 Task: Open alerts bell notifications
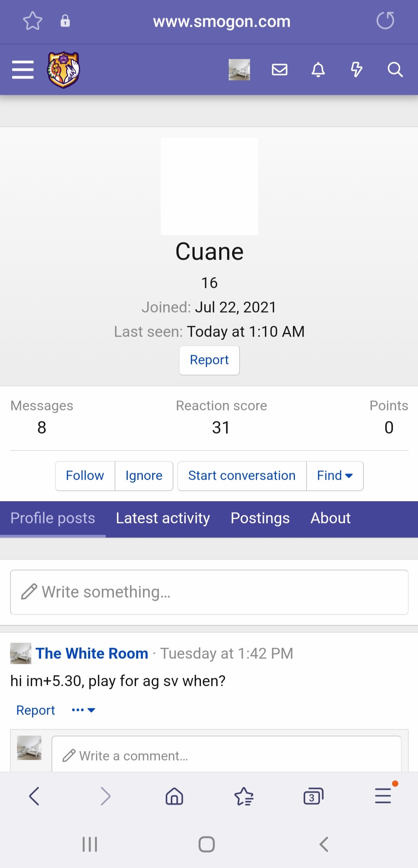point(318,70)
